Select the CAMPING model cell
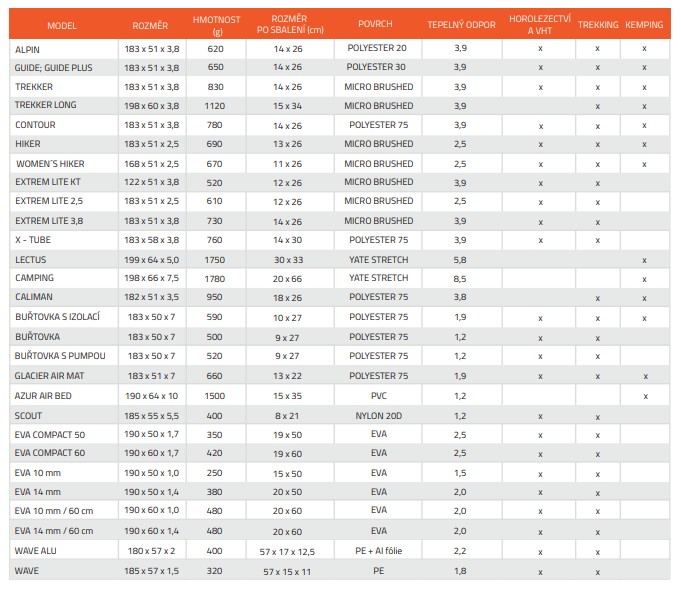This screenshot has height=590, width=681. (34, 278)
